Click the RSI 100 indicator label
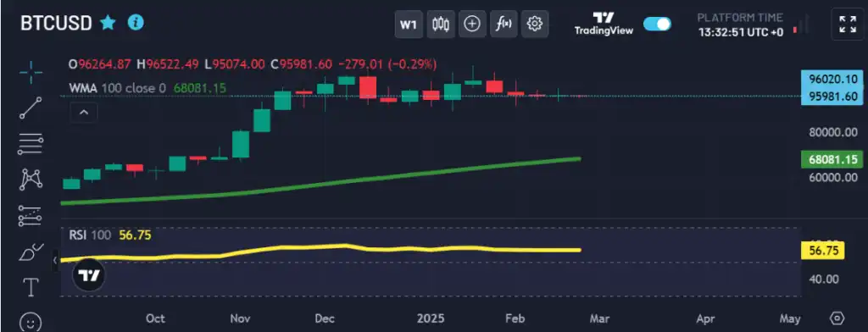This screenshot has width=868, height=332. coord(90,235)
